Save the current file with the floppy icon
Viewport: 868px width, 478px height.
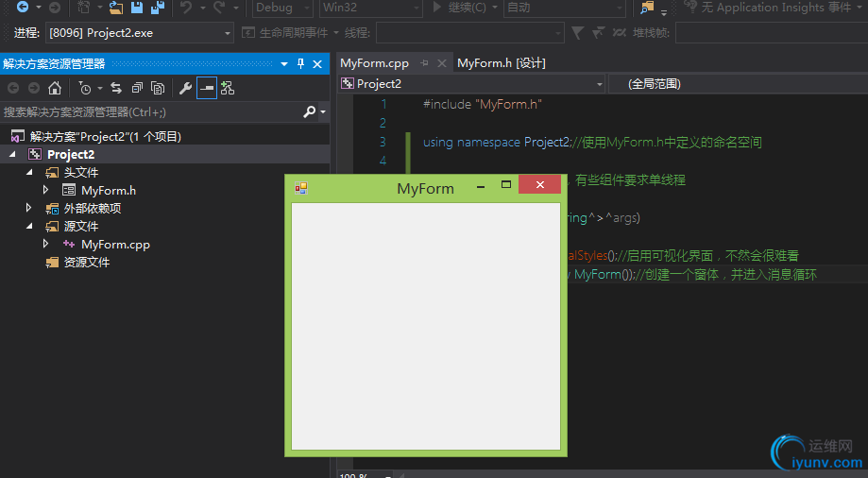[x=137, y=7]
